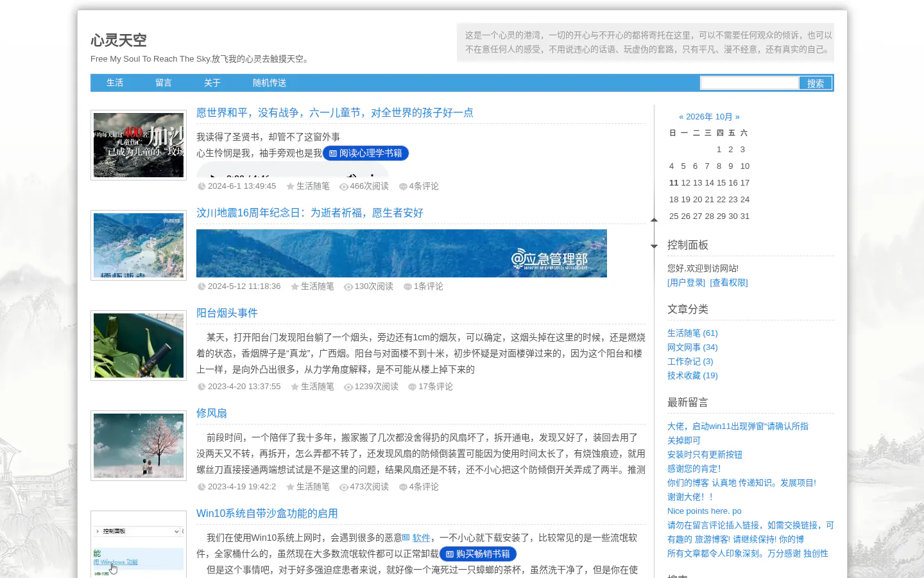Click the 阅读心理学书籍 blue pill button
The image size is (924, 578).
point(366,153)
